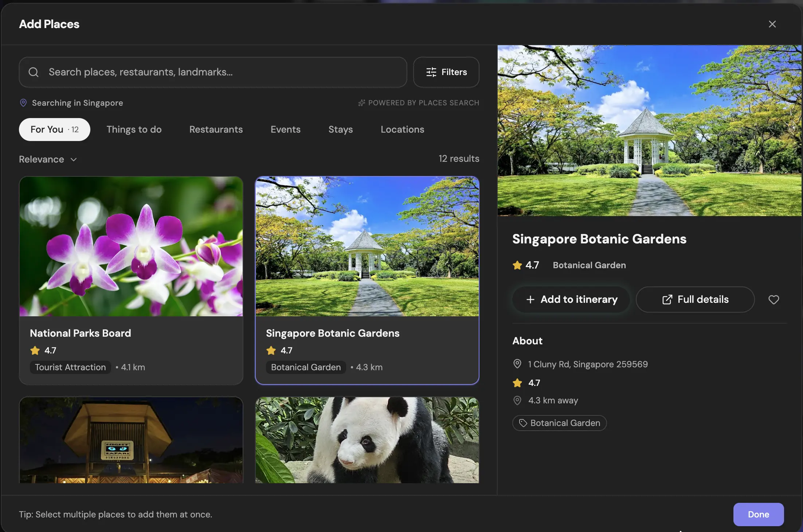This screenshot has height=532, width=803.
Task: Open the Stays tab
Action: [341, 129]
